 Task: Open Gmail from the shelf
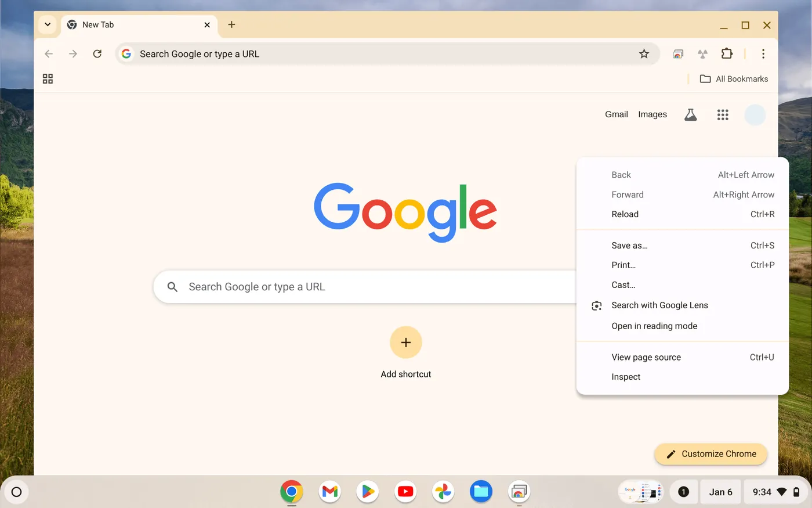(x=330, y=492)
